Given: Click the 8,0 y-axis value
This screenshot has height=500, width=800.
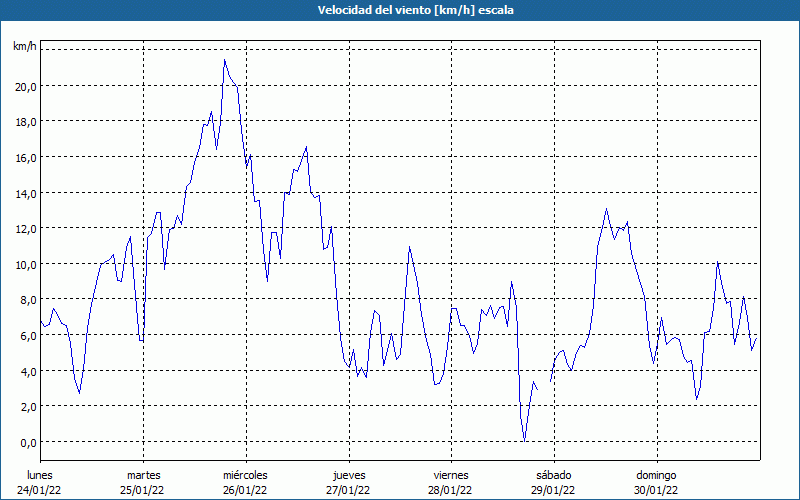Looking at the screenshot, I should coord(29,301).
